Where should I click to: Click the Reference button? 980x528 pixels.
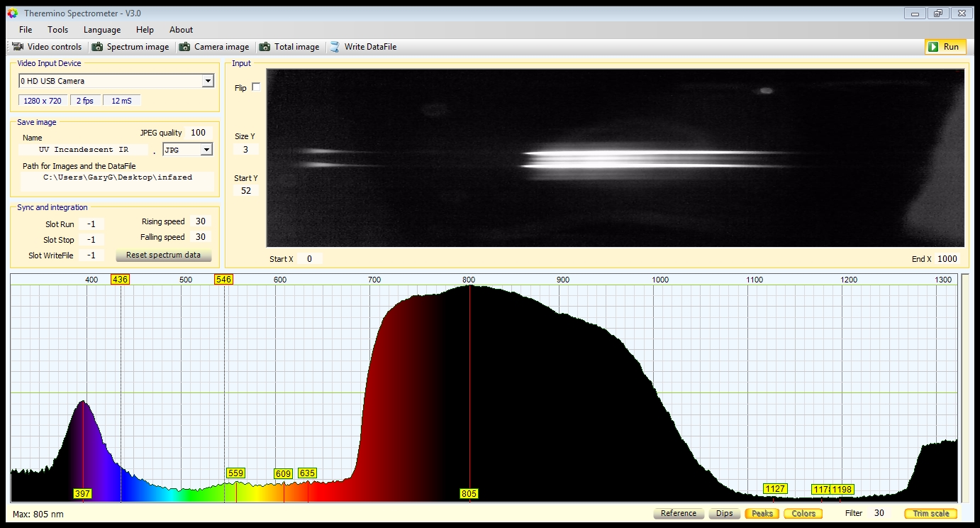[x=678, y=513]
